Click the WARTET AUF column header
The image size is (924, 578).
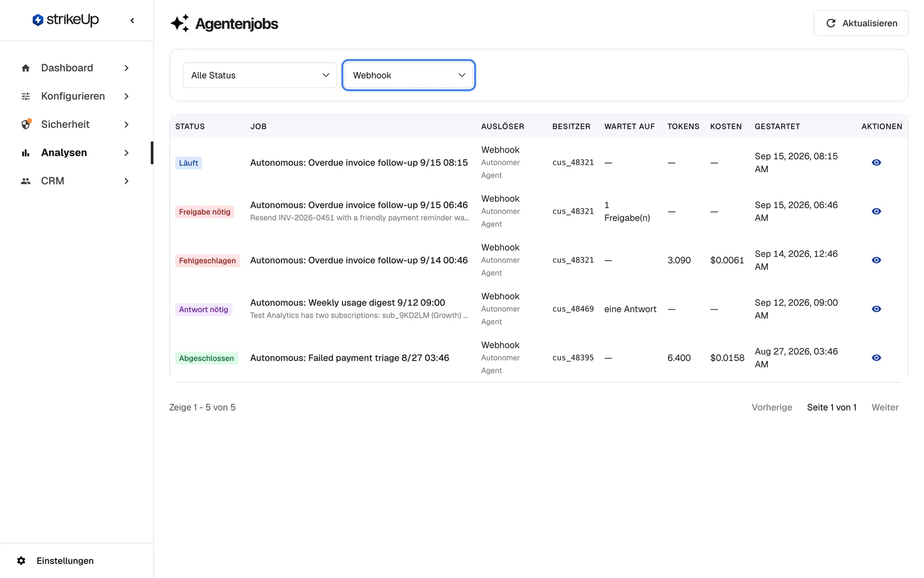click(x=629, y=126)
